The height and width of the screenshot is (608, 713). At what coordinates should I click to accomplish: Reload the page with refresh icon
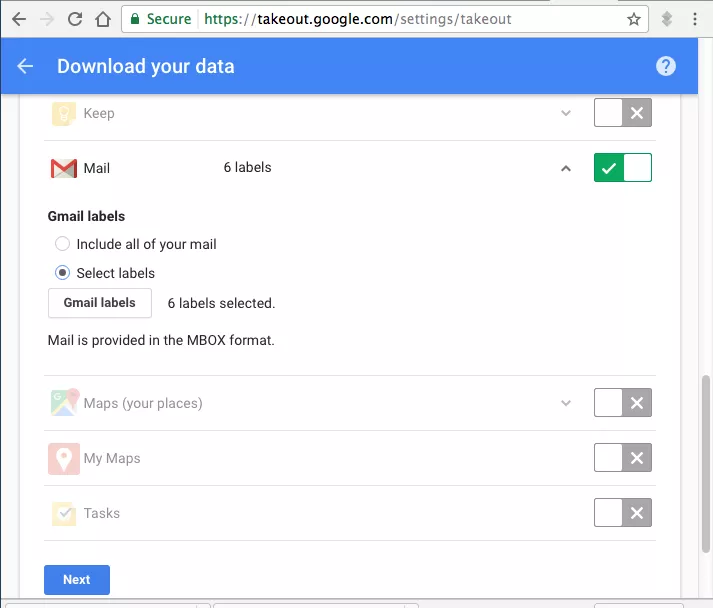(x=75, y=19)
